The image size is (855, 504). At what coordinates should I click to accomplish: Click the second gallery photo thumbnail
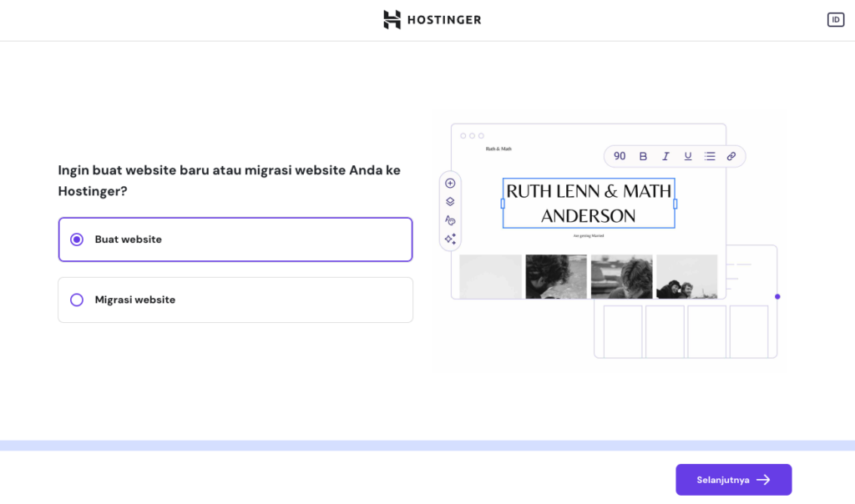[x=556, y=276]
